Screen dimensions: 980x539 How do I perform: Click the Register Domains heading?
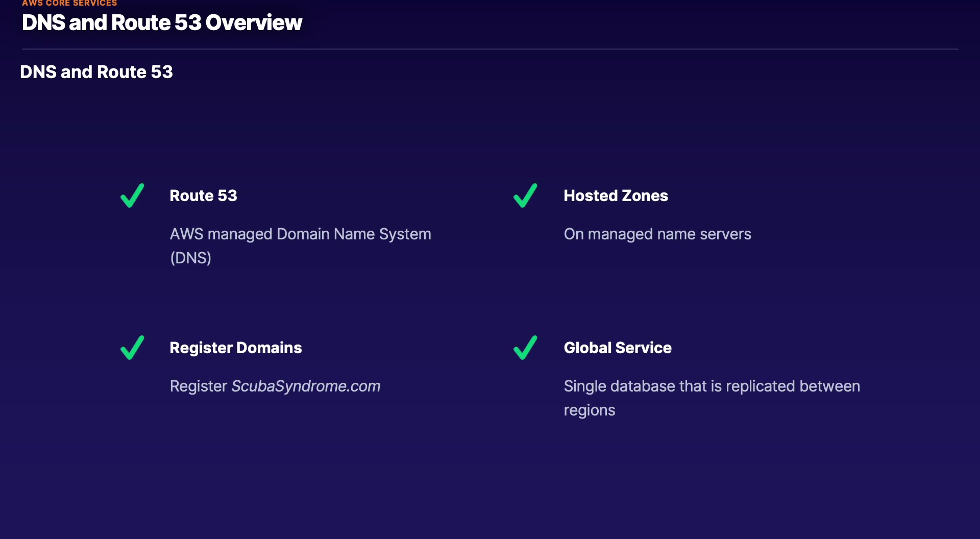pos(235,348)
